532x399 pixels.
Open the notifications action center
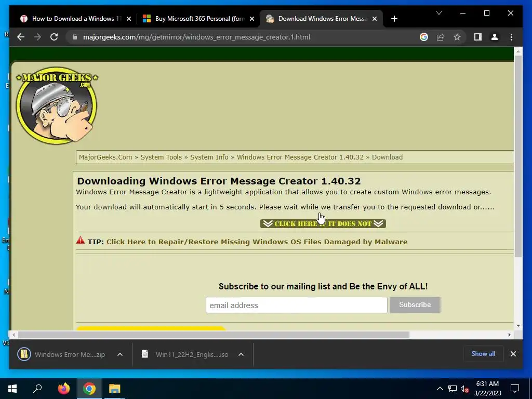pos(515,389)
